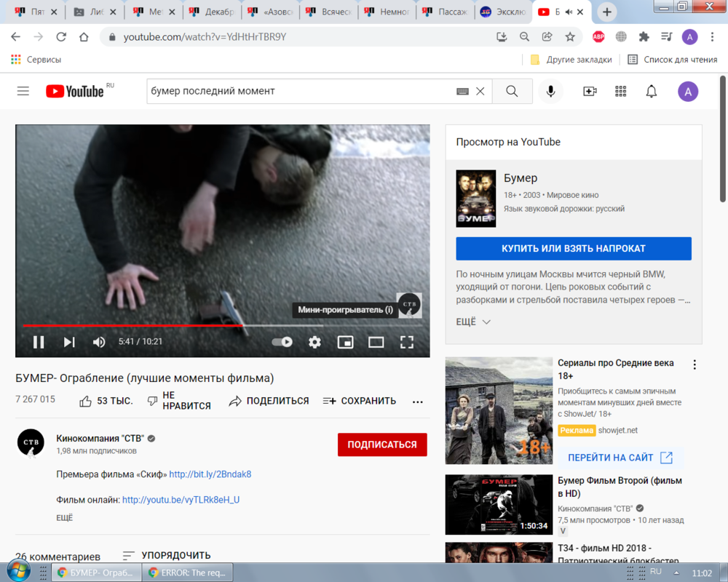This screenshot has height=582, width=728.
Task: Open the on-screen keyboard in search box
Action: [462, 92]
